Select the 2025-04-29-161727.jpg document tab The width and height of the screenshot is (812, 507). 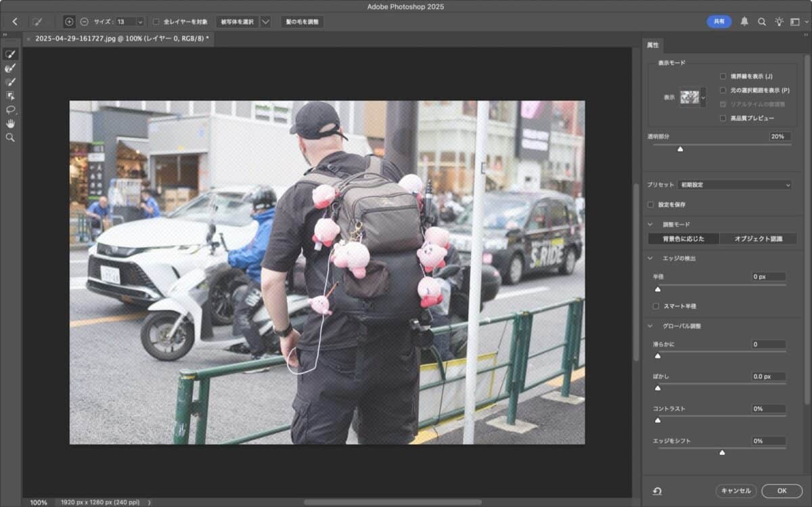122,39
